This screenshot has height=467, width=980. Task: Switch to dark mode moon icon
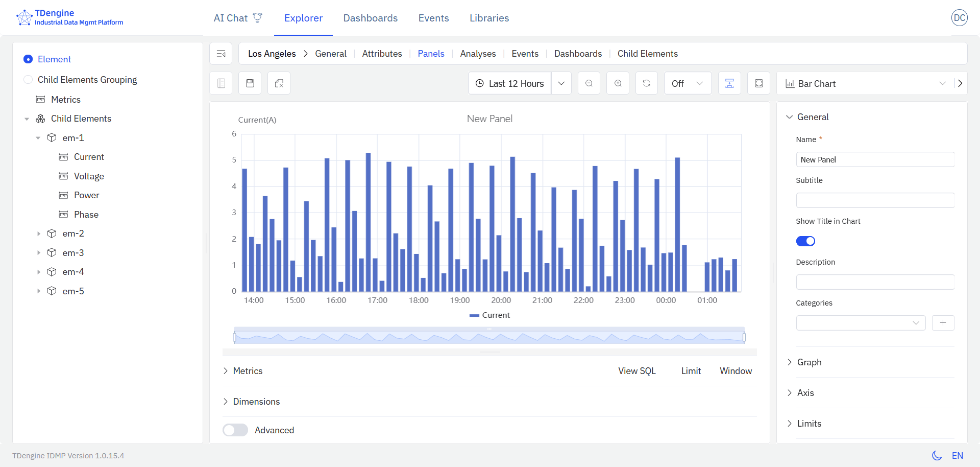937,455
